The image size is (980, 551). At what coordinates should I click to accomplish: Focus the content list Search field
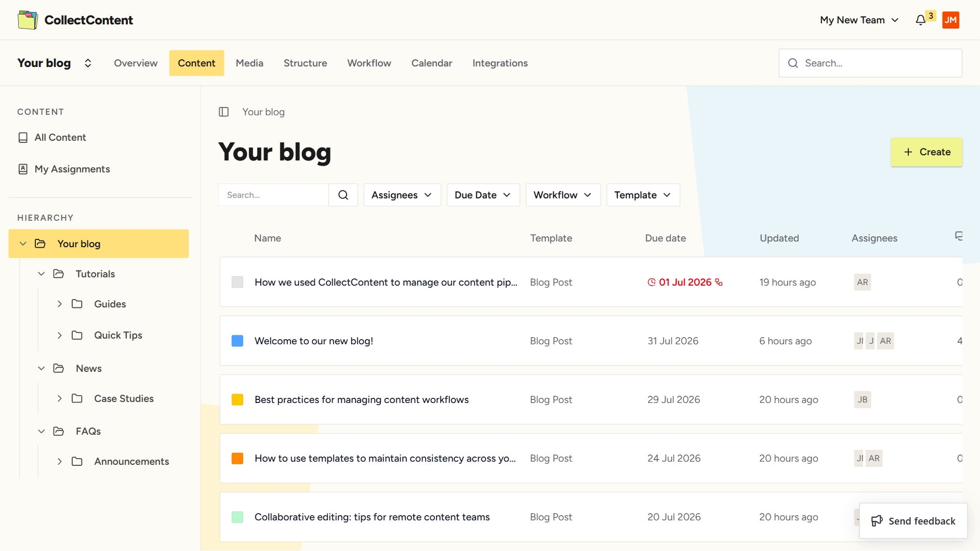point(274,195)
